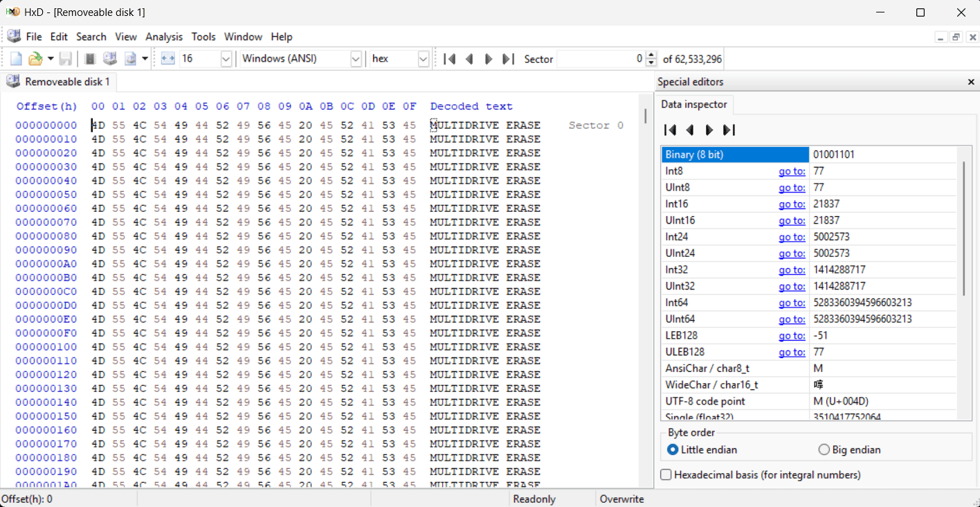Click 'go to:' link for ULEB128
This screenshot has width=980, height=507.
click(x=792, y=353)
